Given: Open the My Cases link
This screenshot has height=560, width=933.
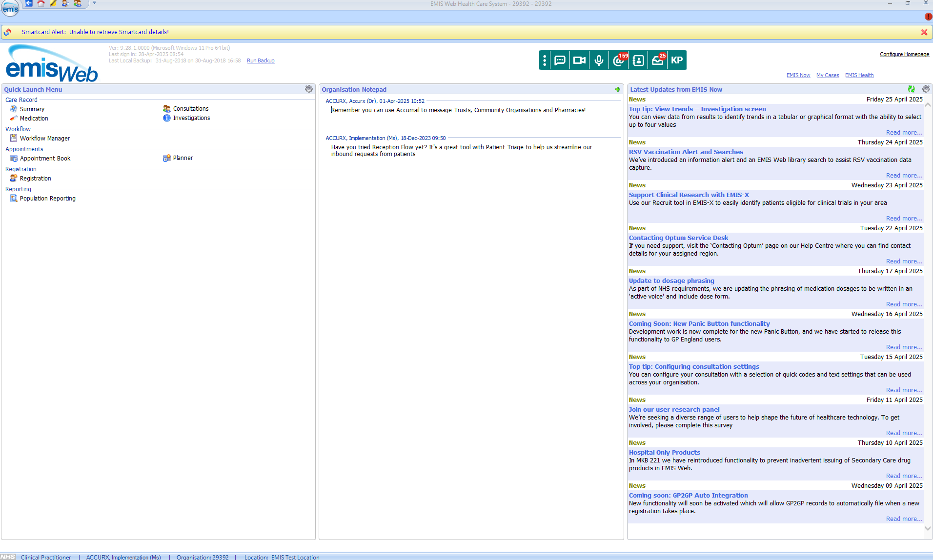Looking at the screenshot, I should [828, 76].
